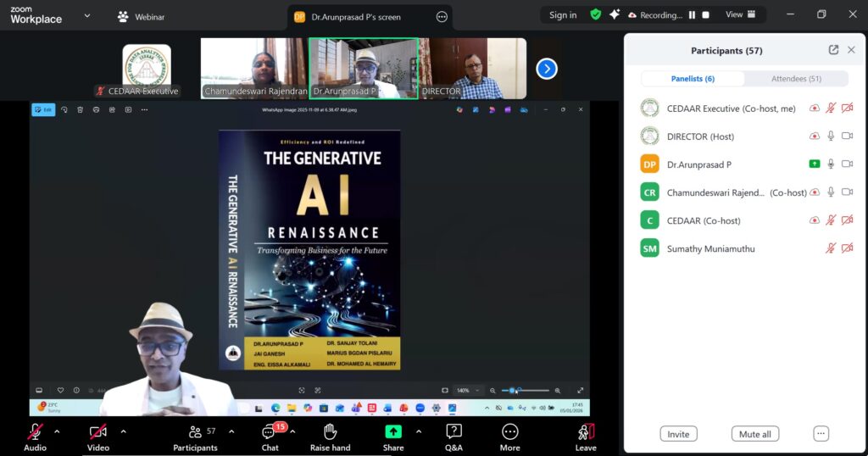Click the green Share screen icon
Image resolution: width=868 pixels, height=456 pixels.
[x=393, y=432]
